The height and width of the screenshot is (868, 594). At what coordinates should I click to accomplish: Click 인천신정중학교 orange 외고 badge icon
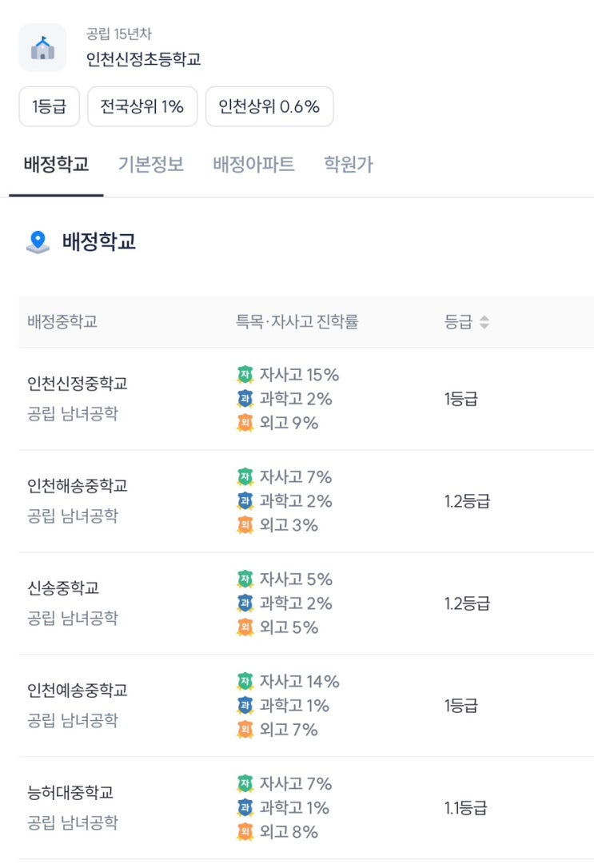[x=245, y=423]
